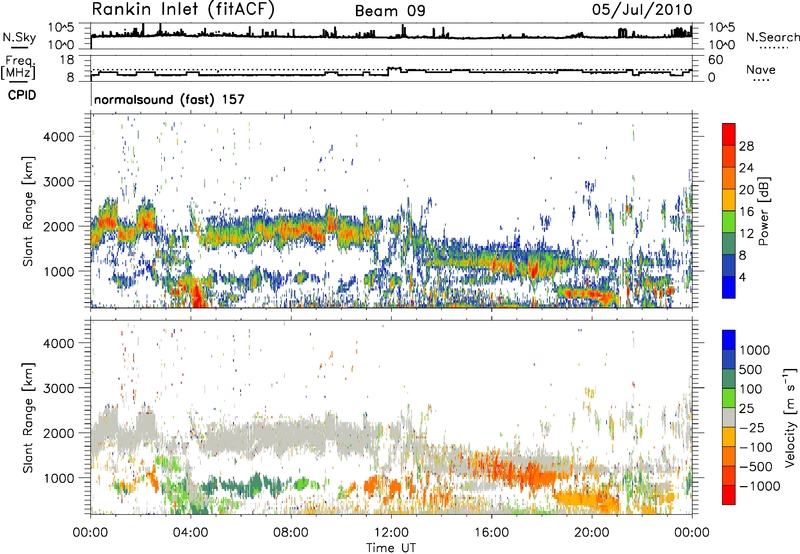This screenshot has height=554, width=800.
Task: Click the '4' label on the Power colorbar
Action: pos(743,277)
